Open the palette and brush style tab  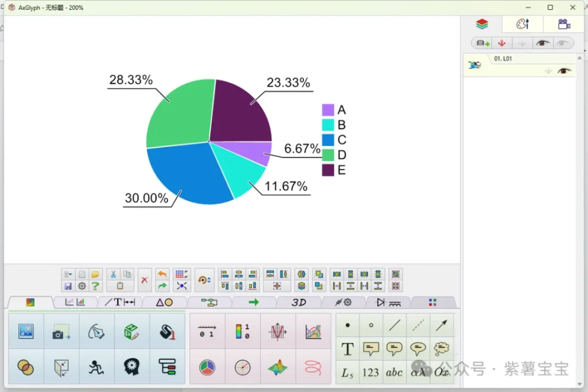click(522, 24)
